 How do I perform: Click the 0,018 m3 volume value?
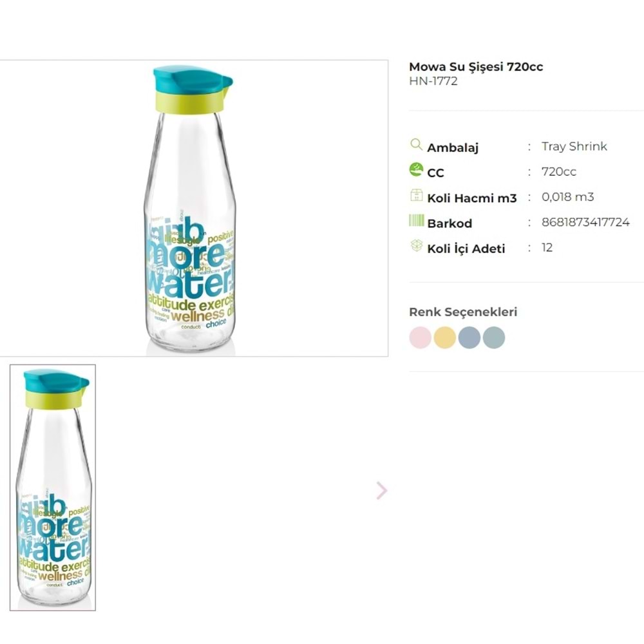click(x=567, y=196)
